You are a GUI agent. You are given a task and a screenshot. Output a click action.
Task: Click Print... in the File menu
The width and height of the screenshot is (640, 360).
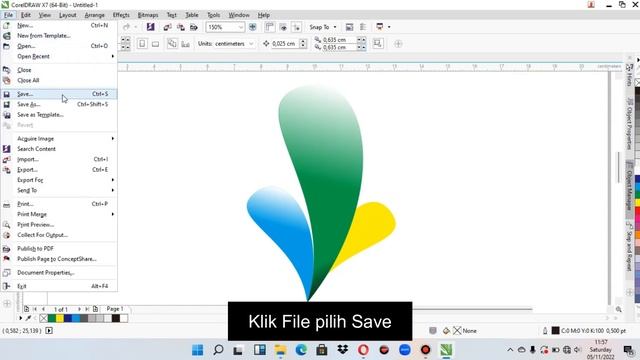59,204
